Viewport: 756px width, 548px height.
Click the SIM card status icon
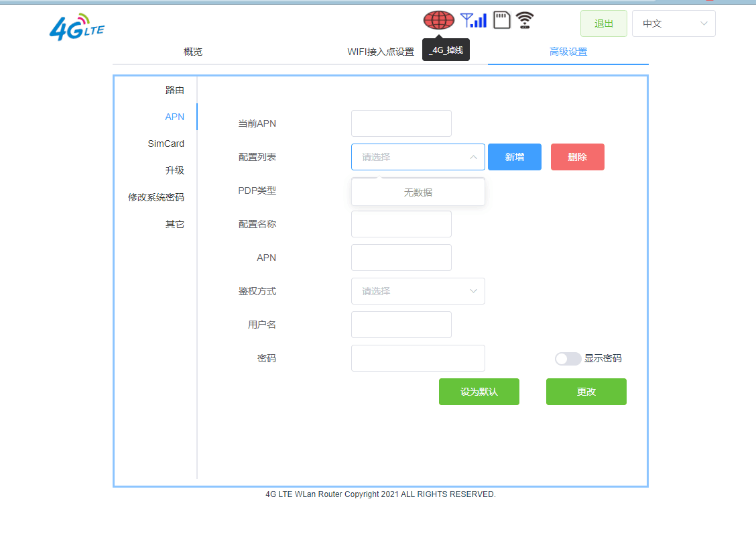tap(502, 20)
